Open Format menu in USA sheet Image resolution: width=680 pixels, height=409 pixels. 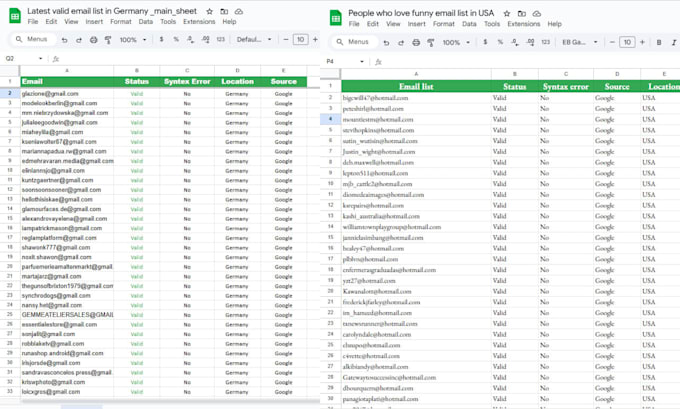pyautogui.click(x=444, y=24)
